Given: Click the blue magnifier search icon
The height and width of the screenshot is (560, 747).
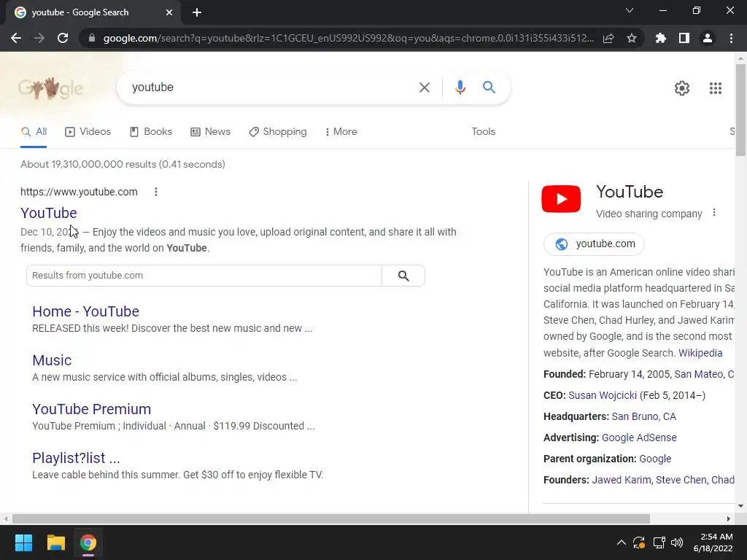Looking at the screenshot, I should coord(489,87).
